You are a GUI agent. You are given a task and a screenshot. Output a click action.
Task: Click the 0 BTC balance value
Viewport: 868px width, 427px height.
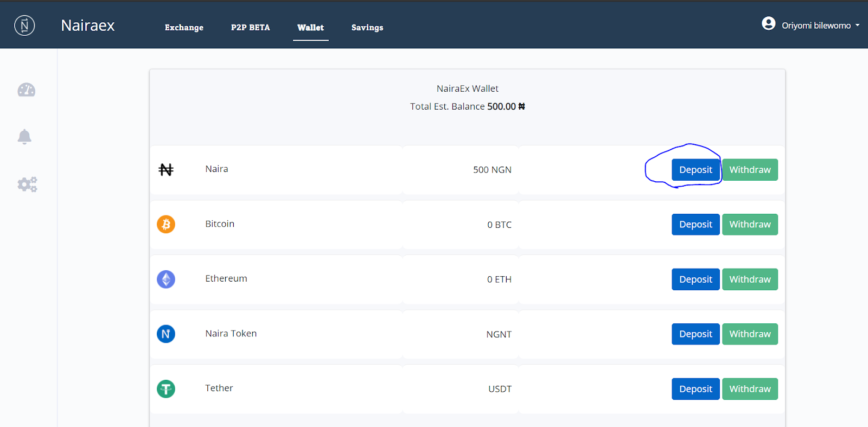click(x=499, y=225)
